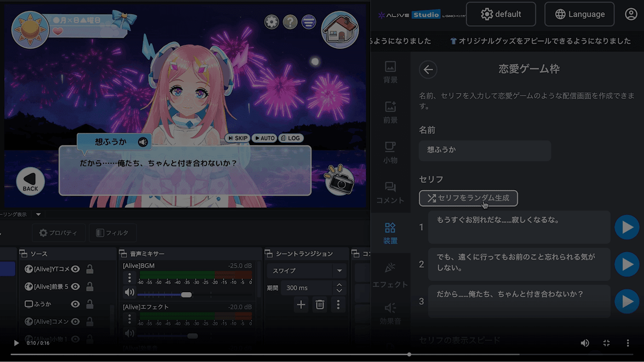Adjust the [Alive]BGM volume slider

click(x=186, y=294)
